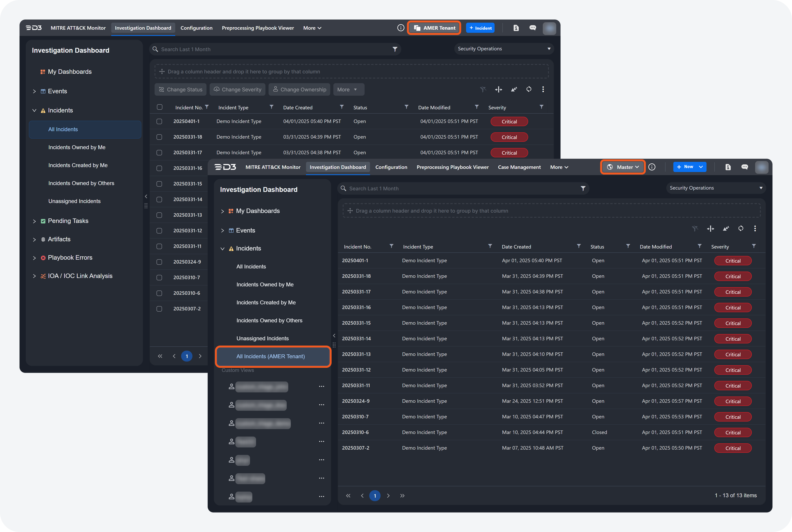Click the search filter funnel in front window
The width and height of the screenshot is (792, 532).
pos(583,188)
